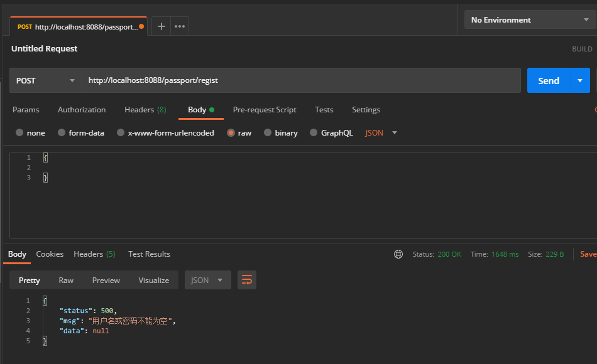Viewport: 597px width, 364px height.
Task: Click the Status 200 OK indicator
Action: click(437, 254)
